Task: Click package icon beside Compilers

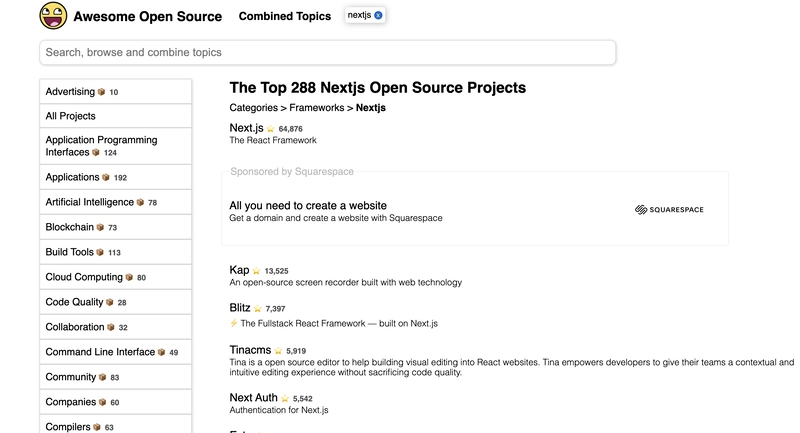Action: pos(96,427)
